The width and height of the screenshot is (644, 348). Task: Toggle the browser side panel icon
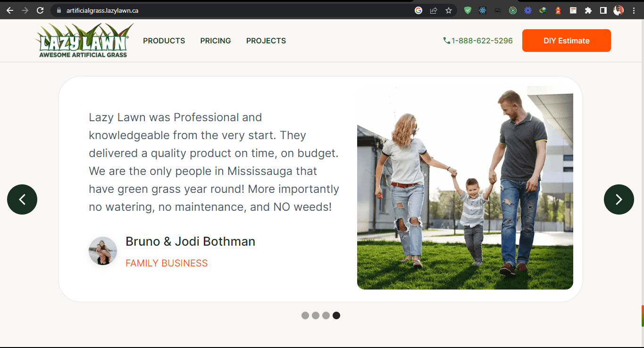[x=603, y=10]
